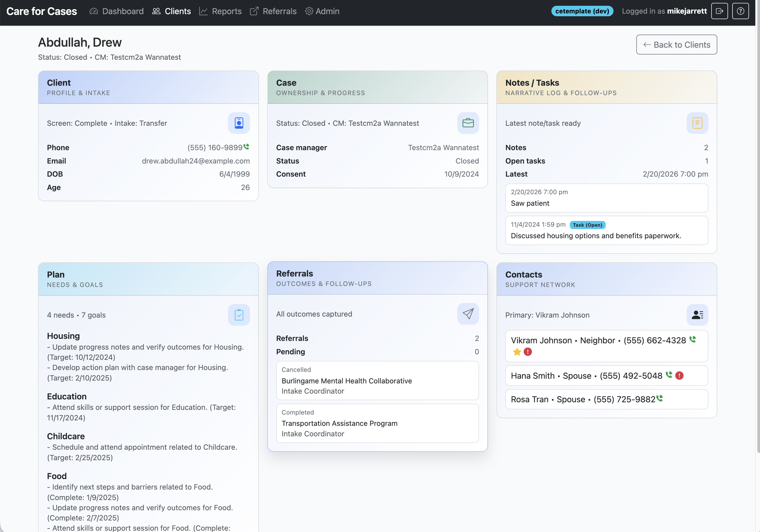Click red alert icon beside Hana Smith
This screenshot has height=532, width=760.
coord(679,375)
